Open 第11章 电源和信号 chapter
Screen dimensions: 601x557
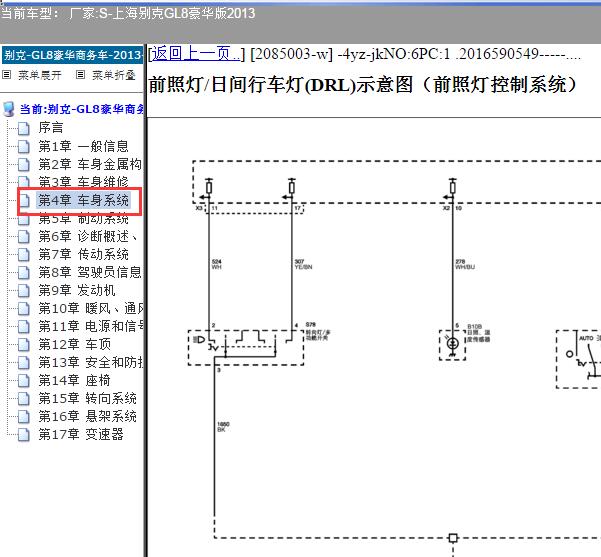[x=91, y=326]
